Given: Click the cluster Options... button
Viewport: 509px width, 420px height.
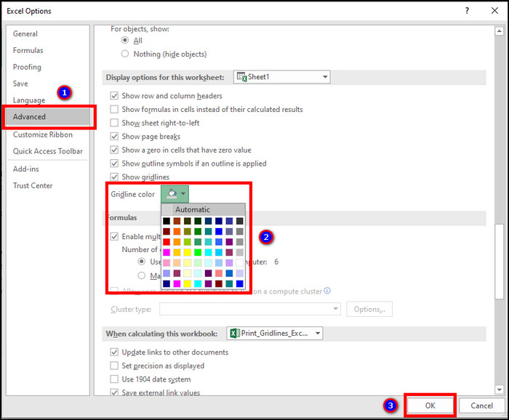Looking at the screenshot, I should click(x=369, y=309).
